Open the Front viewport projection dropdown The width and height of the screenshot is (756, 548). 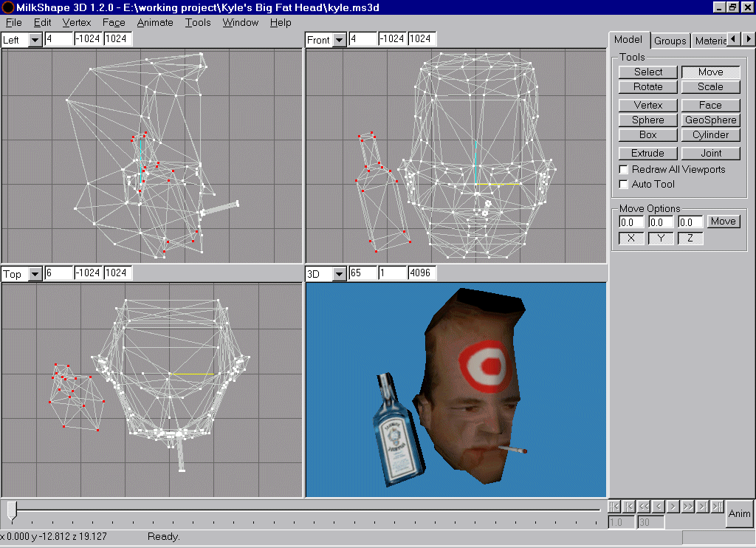pos(339,39)
